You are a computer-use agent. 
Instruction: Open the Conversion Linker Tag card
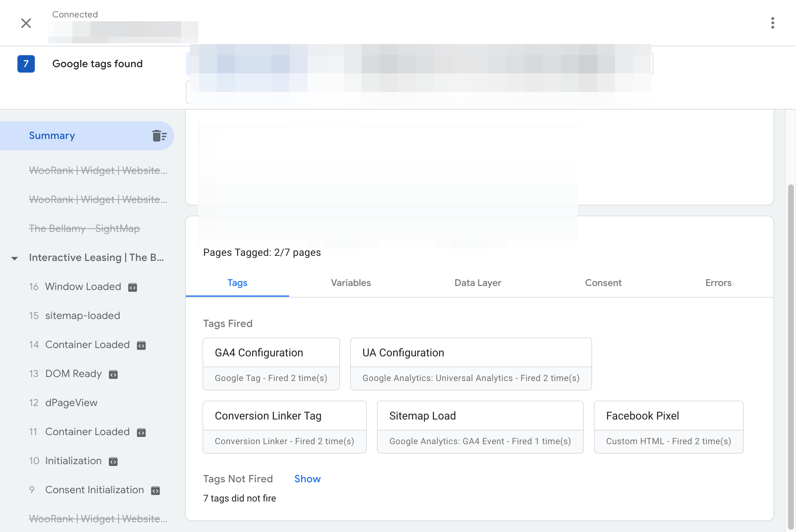pos(284,427)
